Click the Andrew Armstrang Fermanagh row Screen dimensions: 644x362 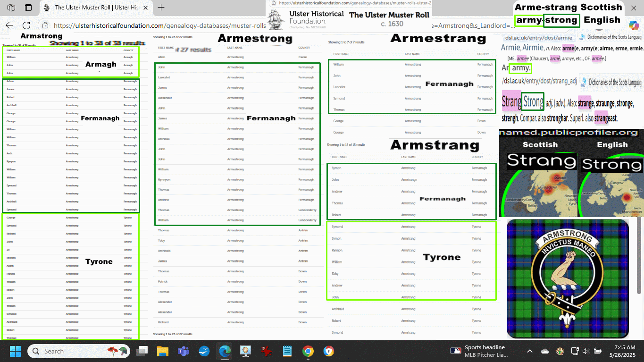[x=411, y=192]
